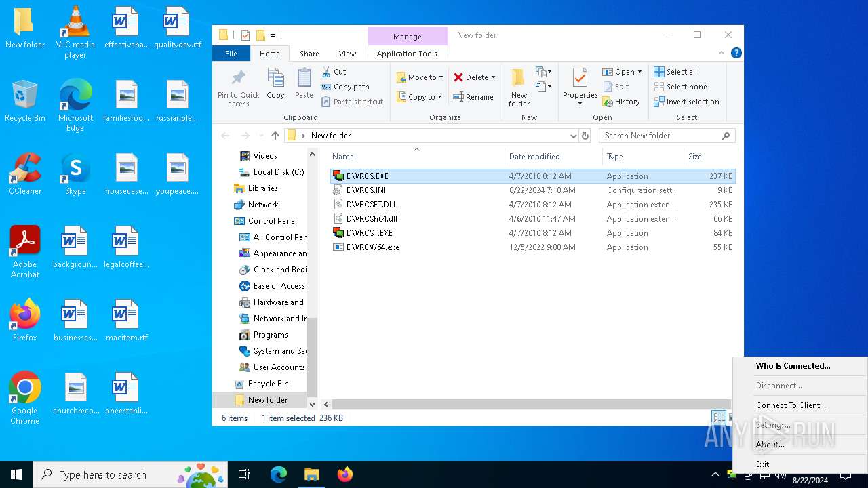Open the Recent locations dropdown arrow
Viewport: 868px width, 488px height.
point(260,136)
